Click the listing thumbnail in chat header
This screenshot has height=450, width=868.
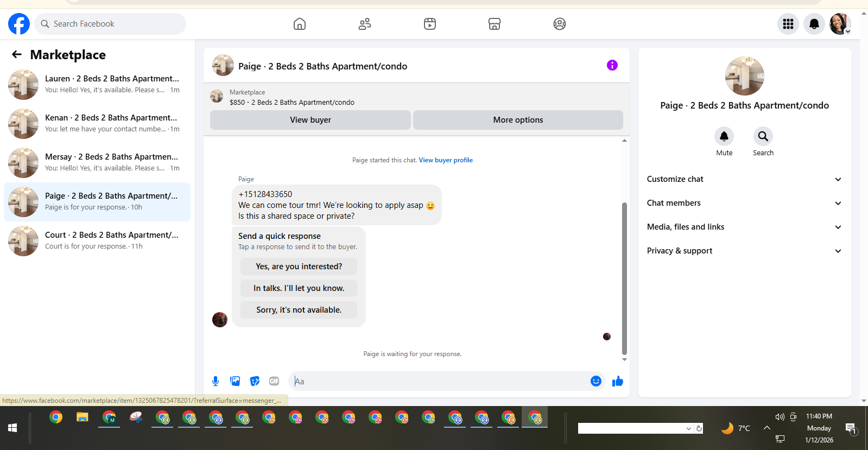pos(217,97)
